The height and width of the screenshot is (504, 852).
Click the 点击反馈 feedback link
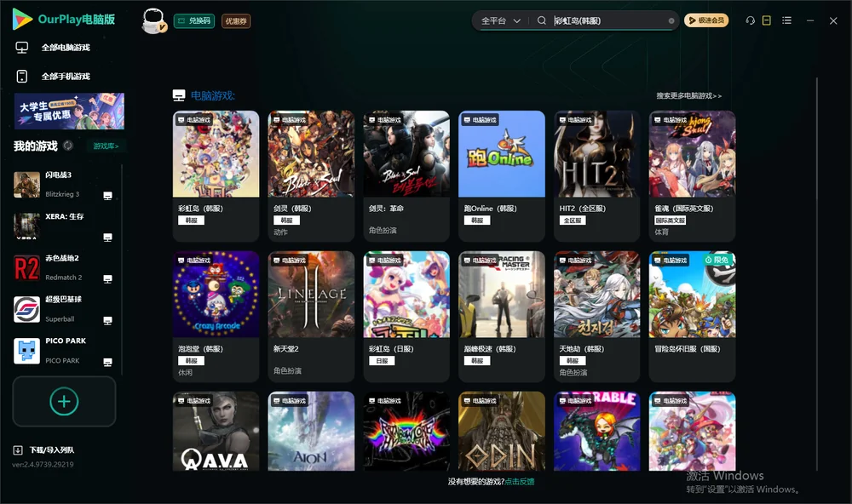pyautogui.click(x=519, y=481)
